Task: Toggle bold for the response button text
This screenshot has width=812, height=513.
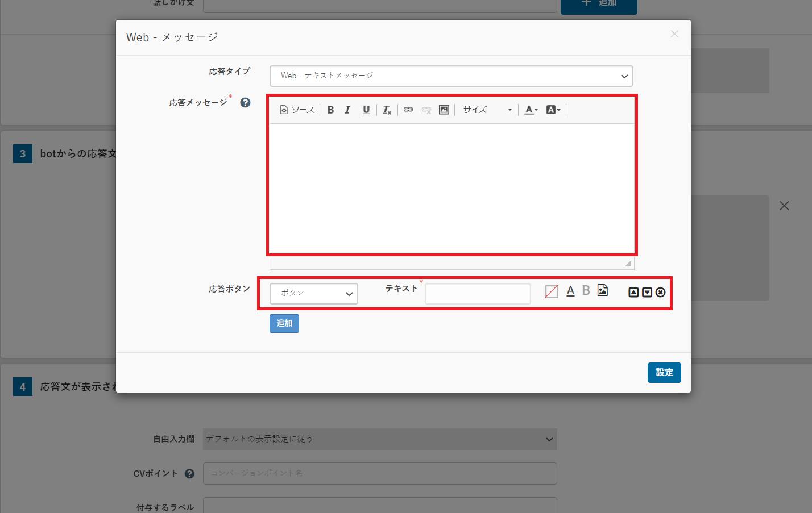Action: (586, 291)
